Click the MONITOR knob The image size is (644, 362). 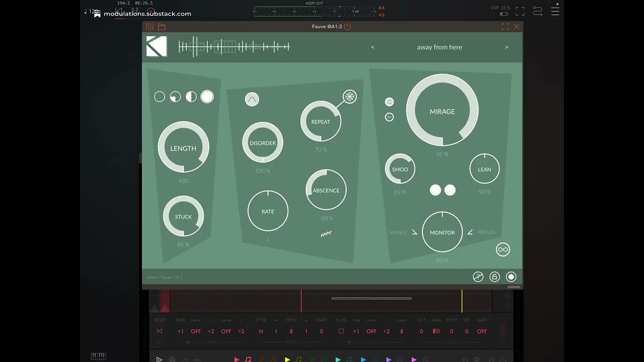click(x=442, y=232)
